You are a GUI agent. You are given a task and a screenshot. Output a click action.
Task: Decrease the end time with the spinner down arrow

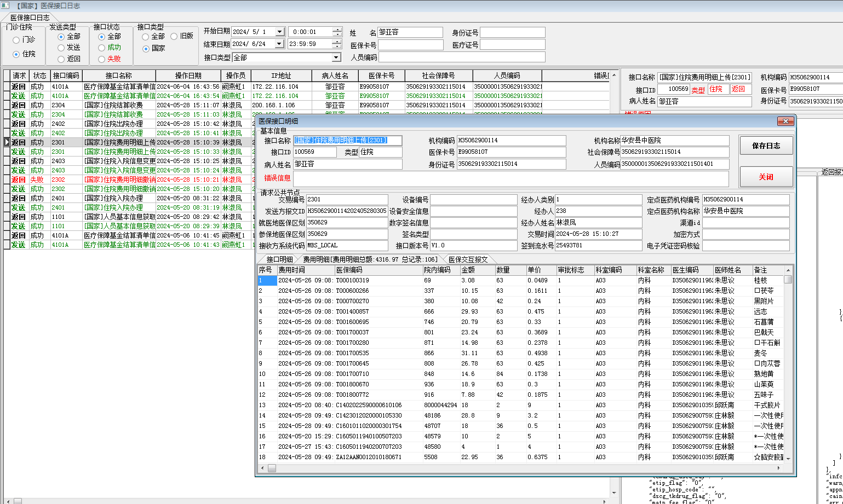click(x=337, y=47)
